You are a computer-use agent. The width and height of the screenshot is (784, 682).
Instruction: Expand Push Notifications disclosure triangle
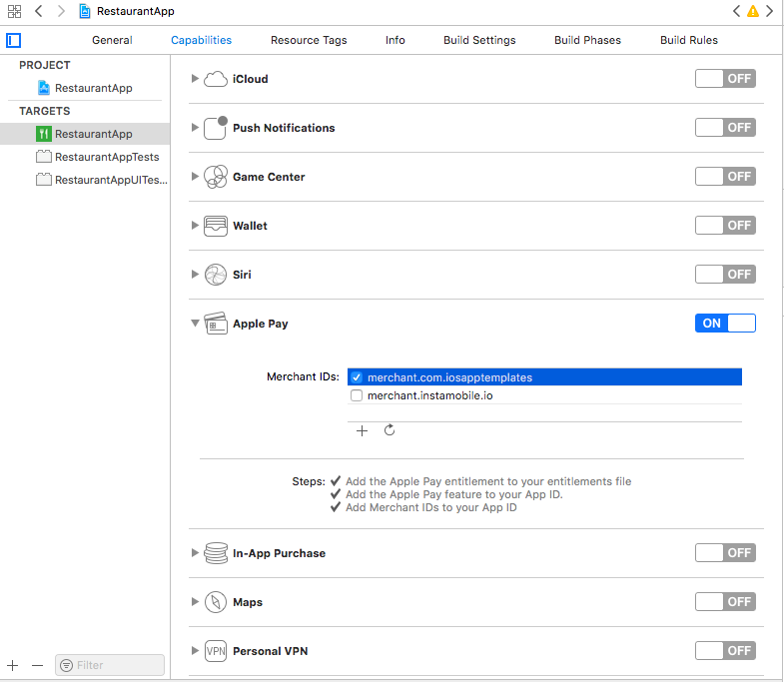point(195,128)
